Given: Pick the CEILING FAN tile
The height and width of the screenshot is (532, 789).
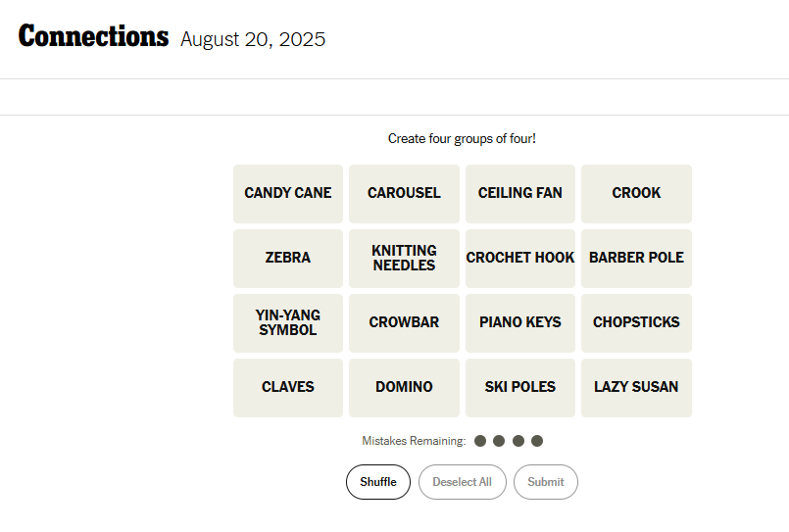Looking at the screenshot, I should (x=520, y=193).
